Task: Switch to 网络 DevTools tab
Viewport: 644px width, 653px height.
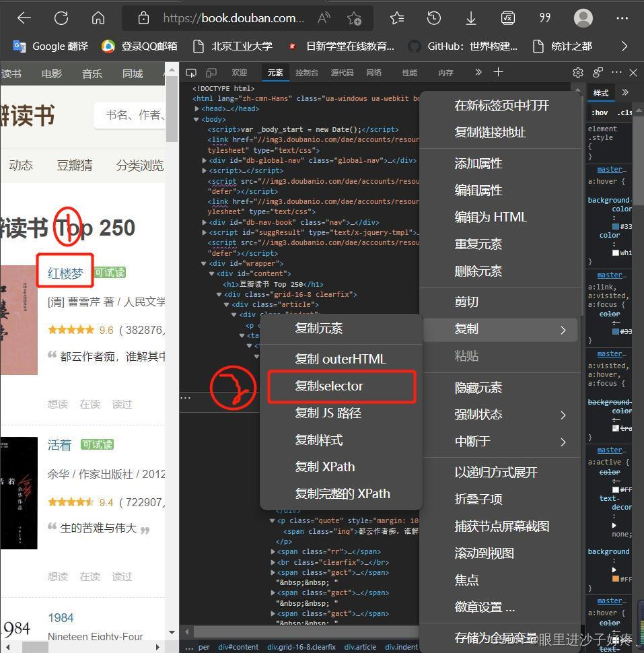Action: tap(373, 73)
